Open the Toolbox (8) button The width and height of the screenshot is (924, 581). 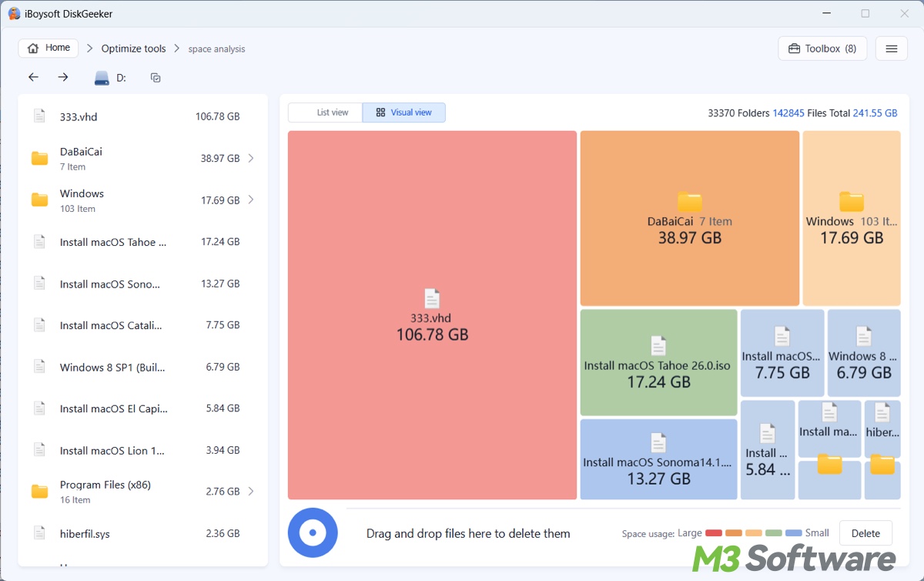pos(822,49)
